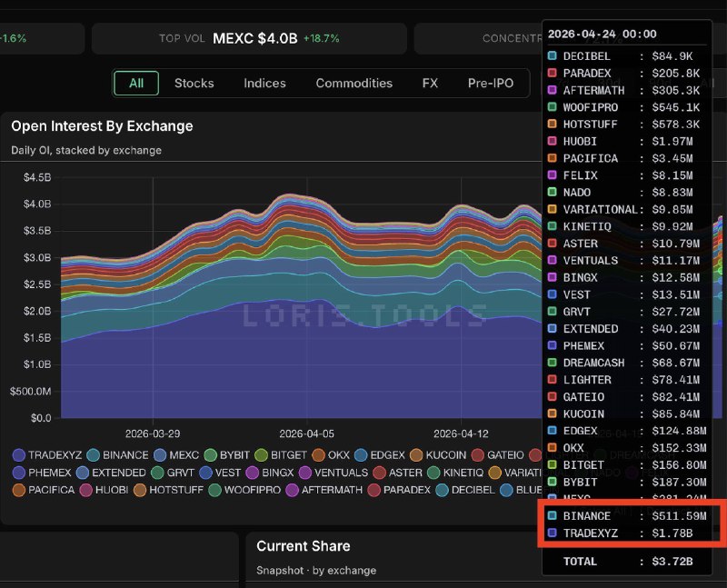Click the HUOBI legend circle icon

tap(85, 490)
